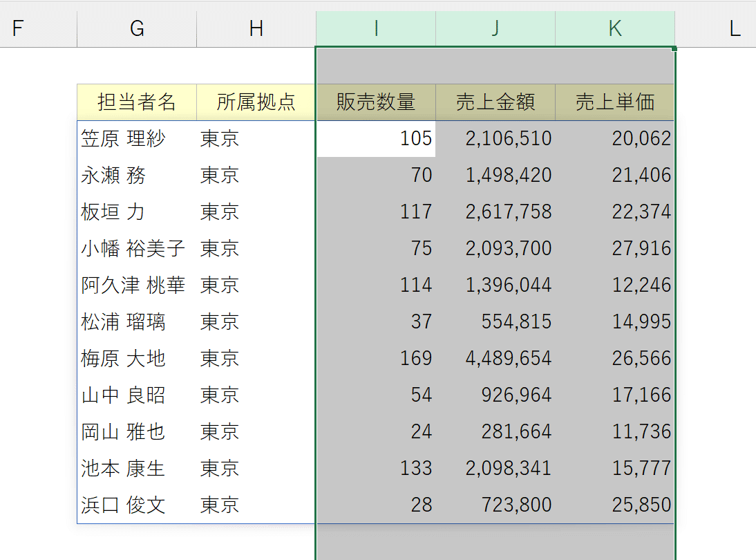Click the cell 池本 康生
Viewport: 756px width, 560px height.
pyautogui.click(x=137, y=468)
